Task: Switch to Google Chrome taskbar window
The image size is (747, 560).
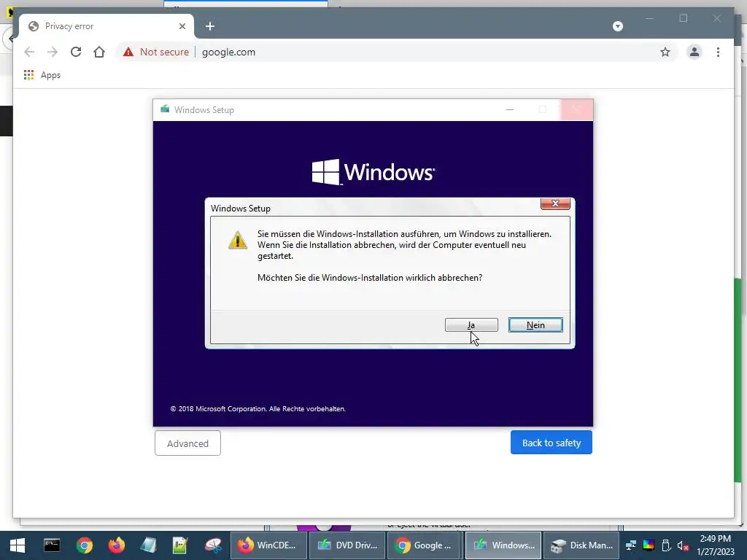Action: click(x=425, y=545)
